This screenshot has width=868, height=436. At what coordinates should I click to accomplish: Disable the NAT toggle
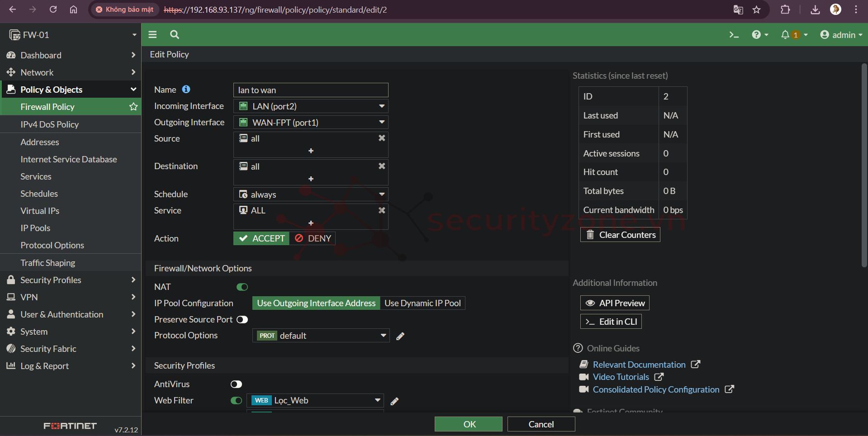coord(242,287)
